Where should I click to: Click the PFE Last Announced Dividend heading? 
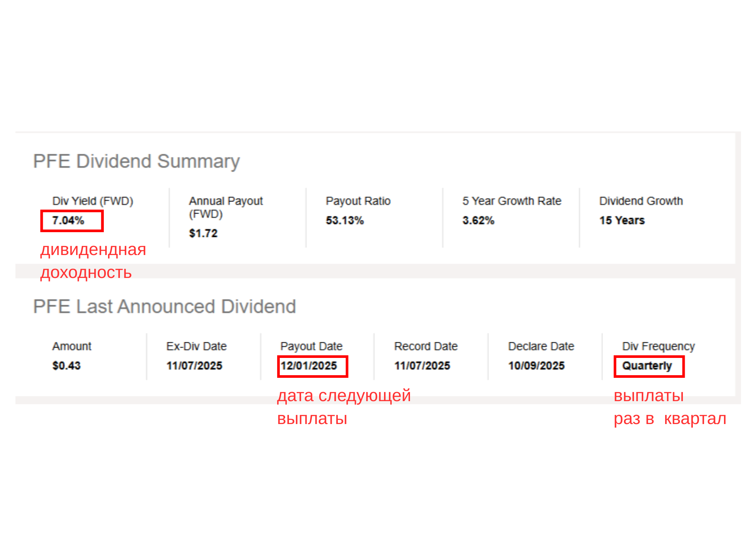pos(164,307)
